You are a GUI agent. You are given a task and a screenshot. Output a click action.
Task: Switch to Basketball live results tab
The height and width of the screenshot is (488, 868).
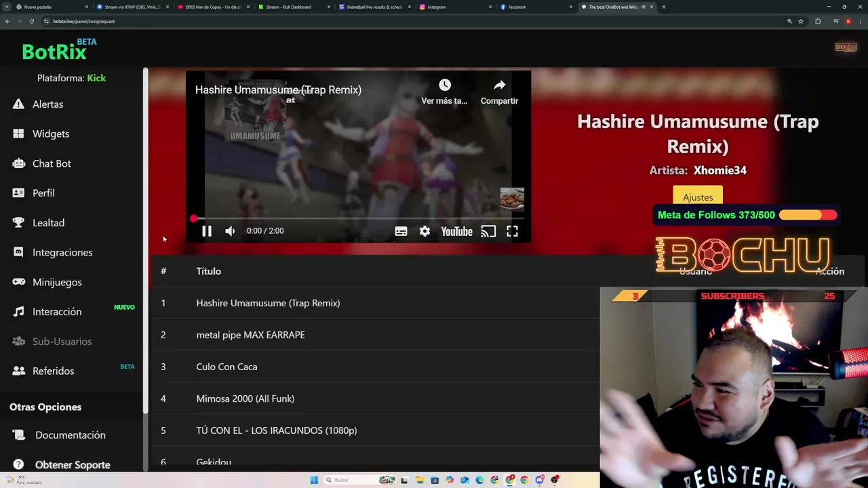pyautogui.click(x=374, y=7)
